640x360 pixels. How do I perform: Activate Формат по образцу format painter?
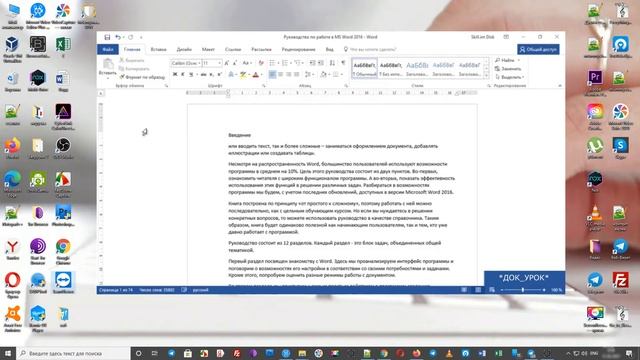pos(142,77)
